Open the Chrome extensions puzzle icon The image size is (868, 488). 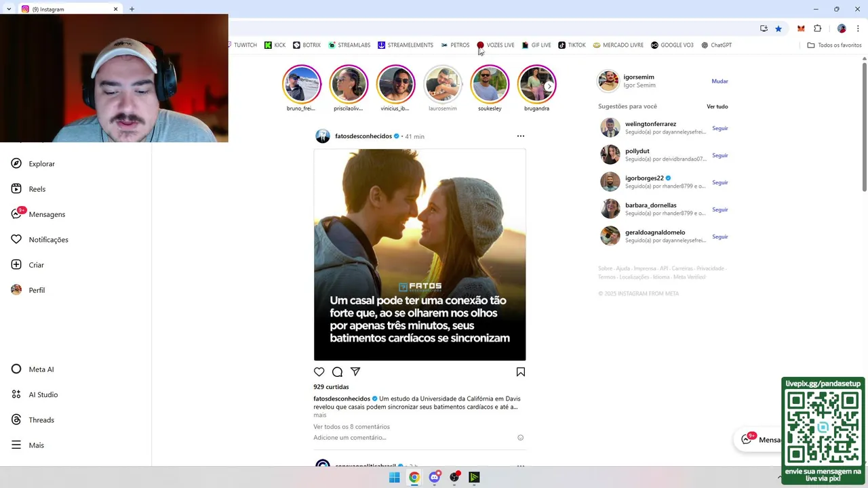(x=817, y=28)
